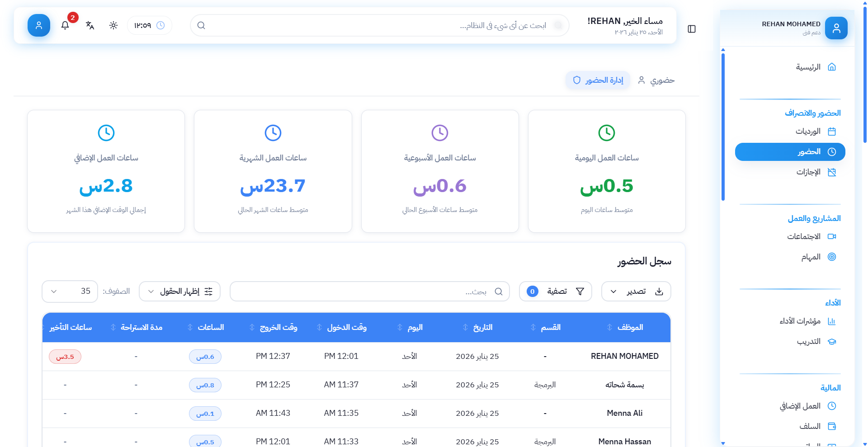Click the attendance log بحث search field

369,292
